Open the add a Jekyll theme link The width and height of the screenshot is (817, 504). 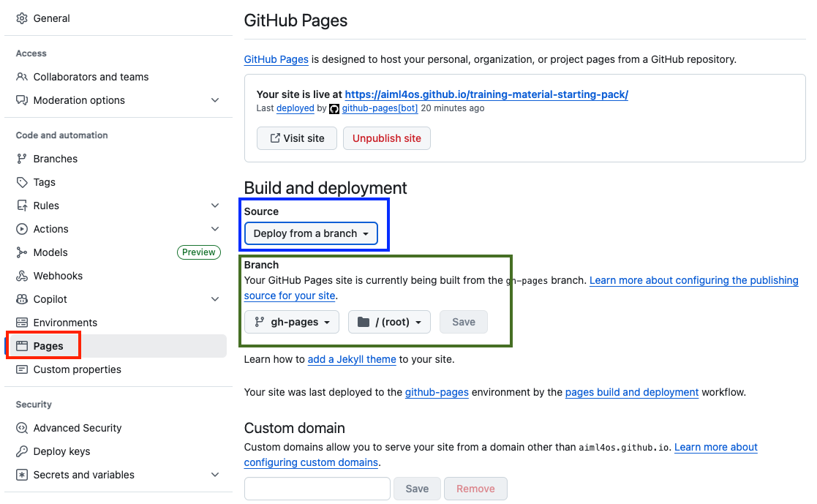point(352,359)
